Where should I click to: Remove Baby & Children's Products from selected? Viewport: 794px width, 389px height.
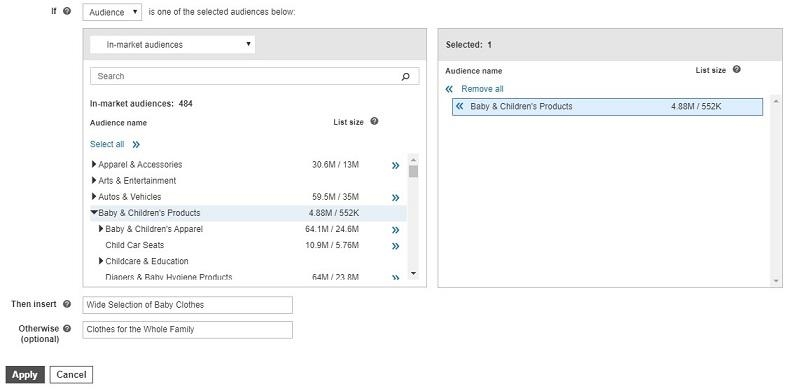pyautogui.click(x=459, y=106)
